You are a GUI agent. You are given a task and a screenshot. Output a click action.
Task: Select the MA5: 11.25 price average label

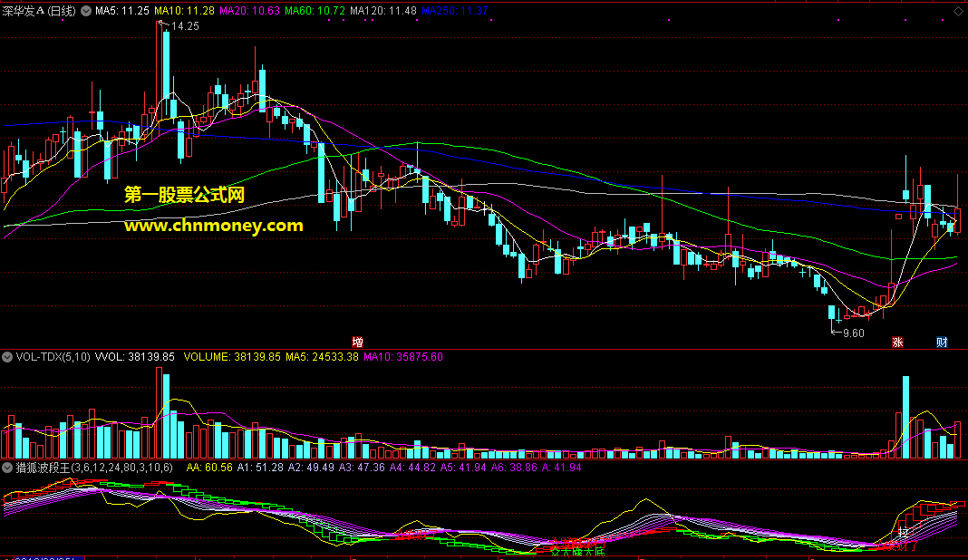[x=122, y=11]
